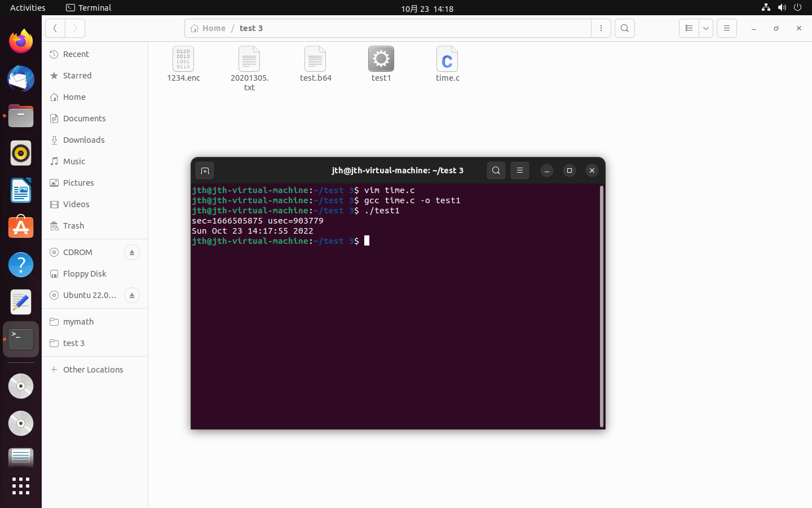Open Help from the dock

tap(21, 265)
